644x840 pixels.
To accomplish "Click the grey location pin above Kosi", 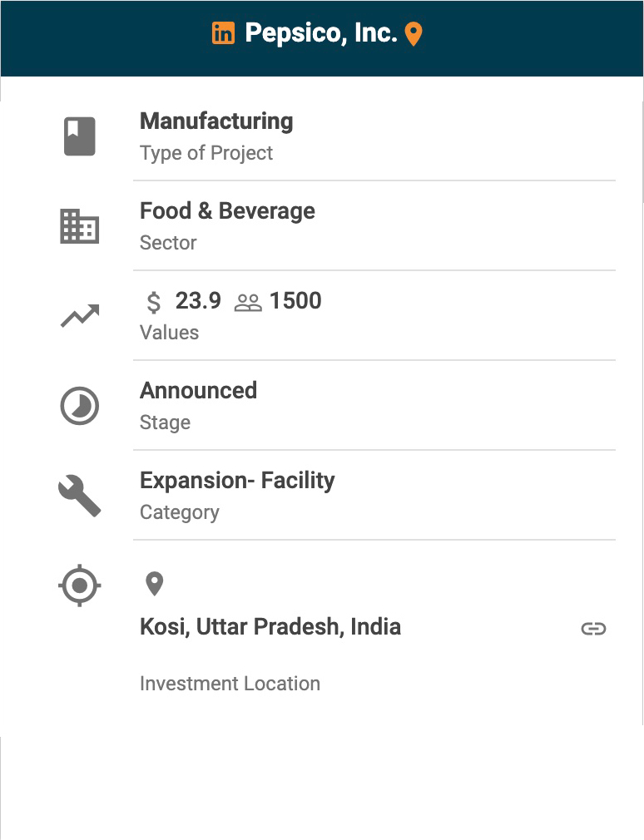I will [x=154, y=584].
